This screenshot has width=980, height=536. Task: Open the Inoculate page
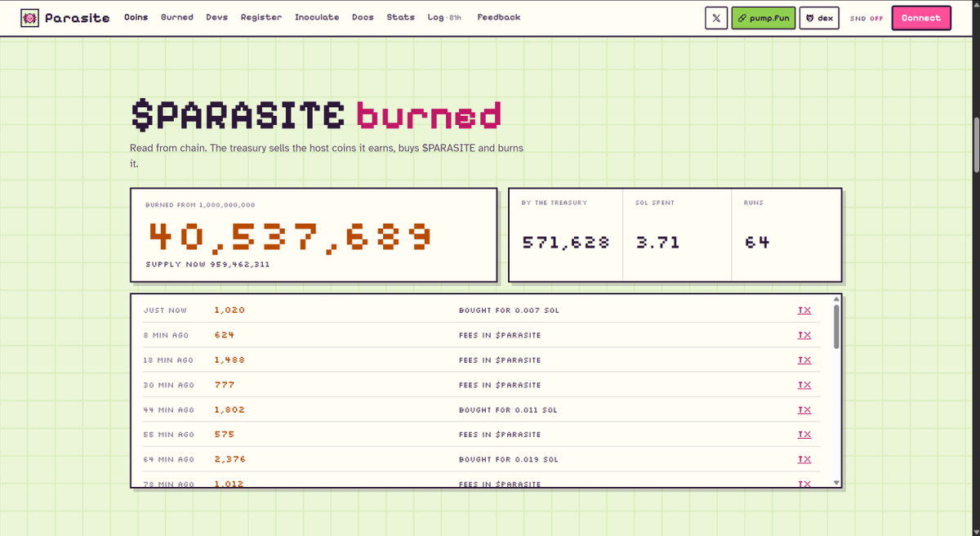317,17
